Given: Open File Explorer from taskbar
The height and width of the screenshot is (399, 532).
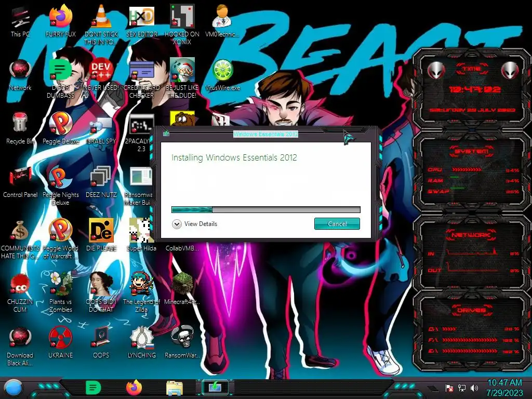Looking at the screenshot, I should coord(175,389).
